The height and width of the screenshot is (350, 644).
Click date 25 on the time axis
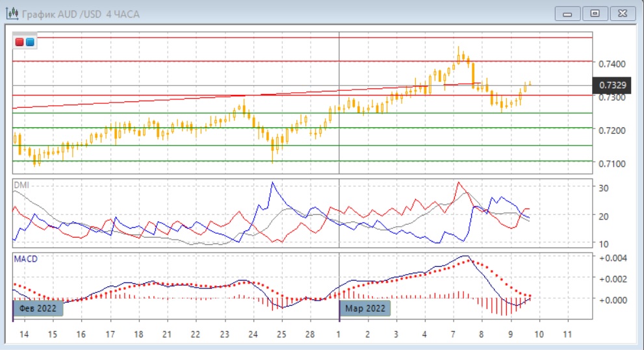point(281,334)
